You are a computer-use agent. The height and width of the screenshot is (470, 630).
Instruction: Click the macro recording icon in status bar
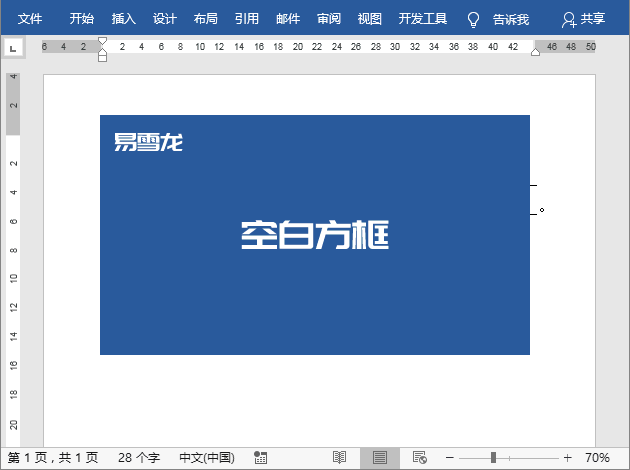[260, 458]
